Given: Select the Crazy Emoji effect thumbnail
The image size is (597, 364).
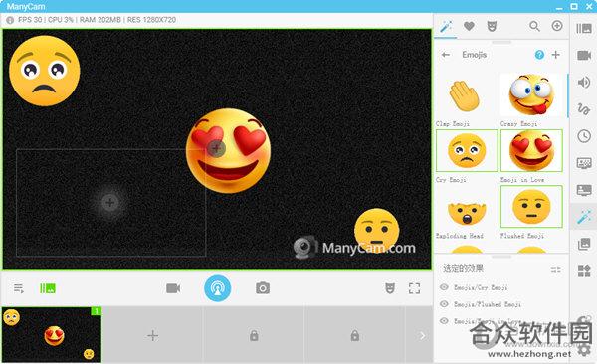Looking at the screenshot, I should pos(531,95).
